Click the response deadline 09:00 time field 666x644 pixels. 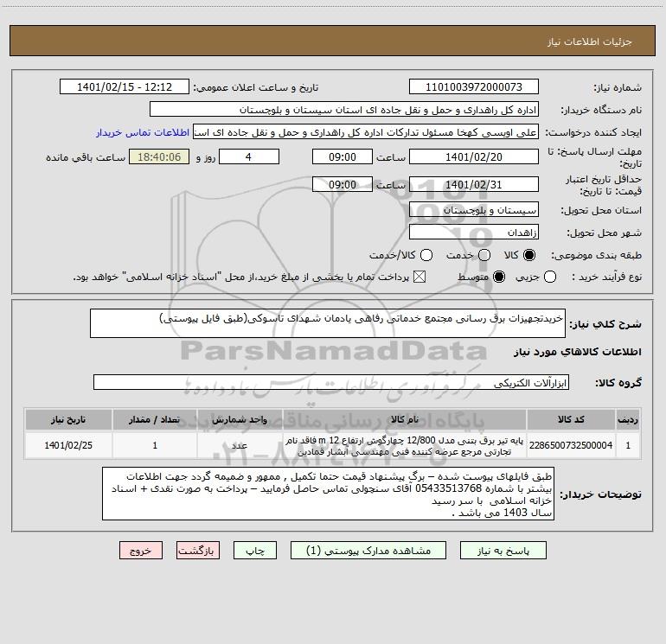point(343,156)
